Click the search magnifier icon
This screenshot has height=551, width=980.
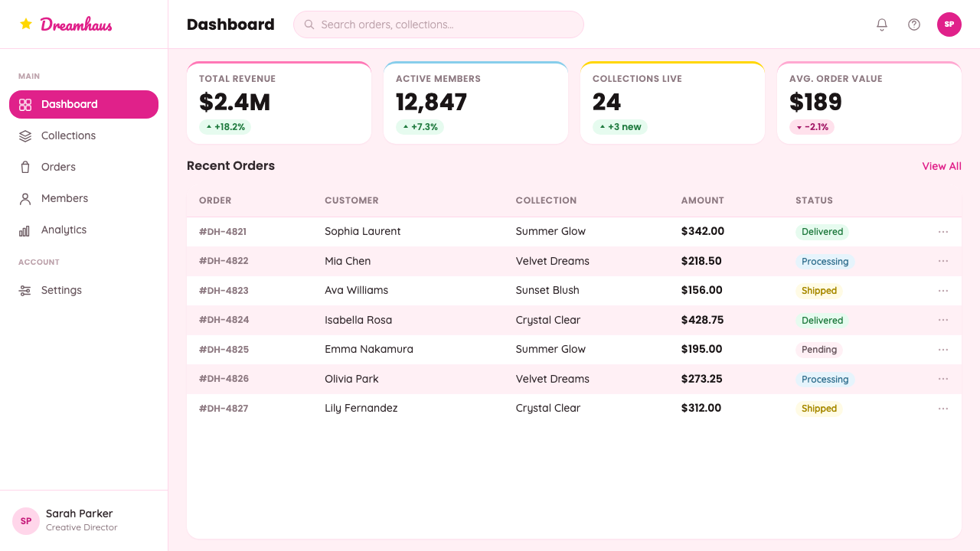(309, 24)
